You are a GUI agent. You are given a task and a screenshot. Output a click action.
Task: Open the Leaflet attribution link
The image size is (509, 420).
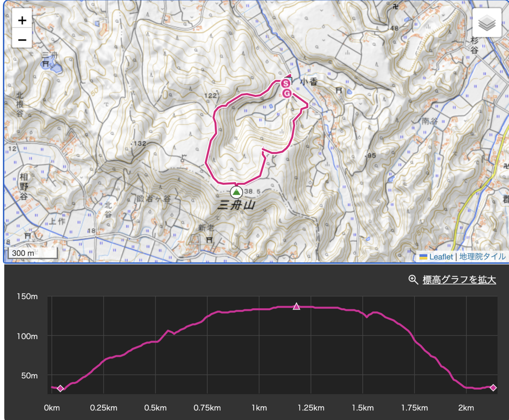point(441,256)
